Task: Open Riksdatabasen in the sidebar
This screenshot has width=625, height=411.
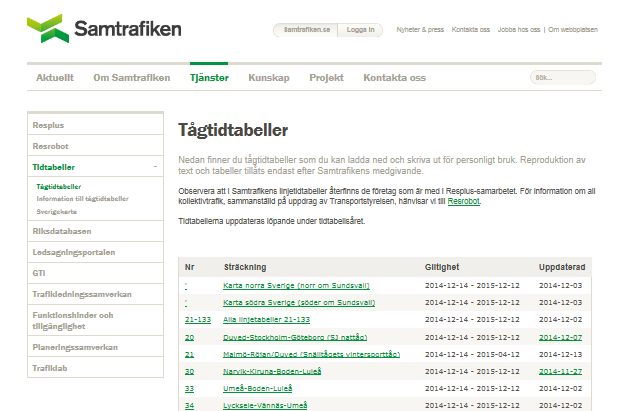Action: click(95, 231)
